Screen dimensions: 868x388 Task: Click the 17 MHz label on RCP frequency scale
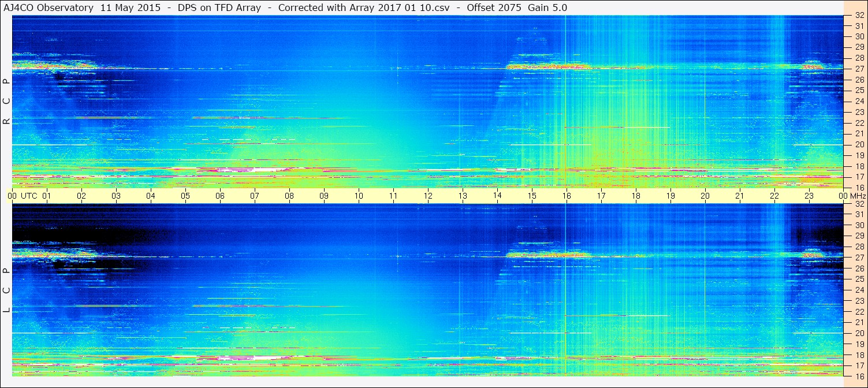click(x=859, y=176)
